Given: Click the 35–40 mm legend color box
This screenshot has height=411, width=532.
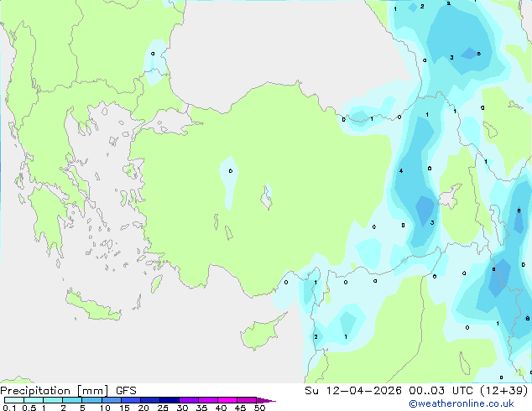Looking at the screenshot, I should click(x=207, y=400).
